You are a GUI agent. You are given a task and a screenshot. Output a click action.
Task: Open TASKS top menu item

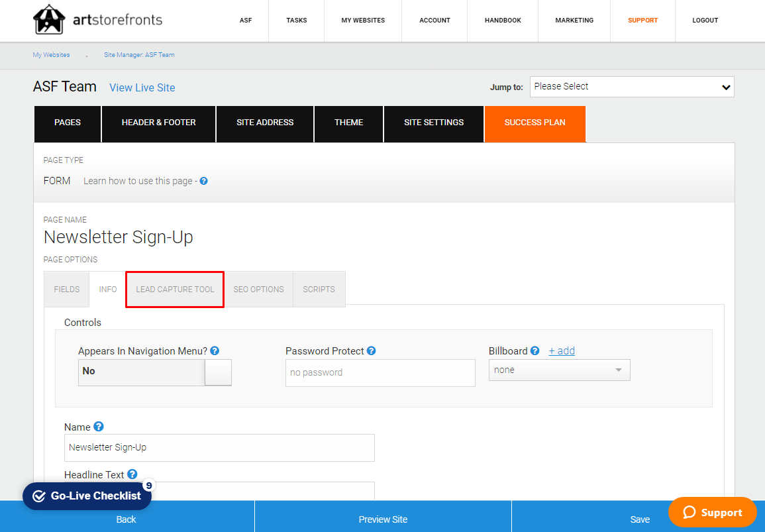coord(297,21)
